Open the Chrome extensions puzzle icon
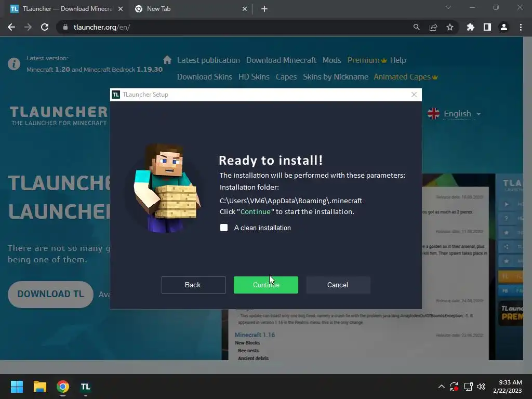Image resolution: width=532 pixels, height=399 pixels. (471, 27)
